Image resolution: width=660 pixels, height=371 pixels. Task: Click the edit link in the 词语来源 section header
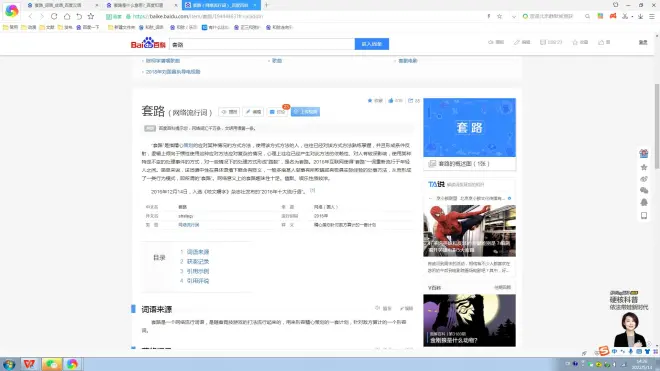[x=407, y=309]
